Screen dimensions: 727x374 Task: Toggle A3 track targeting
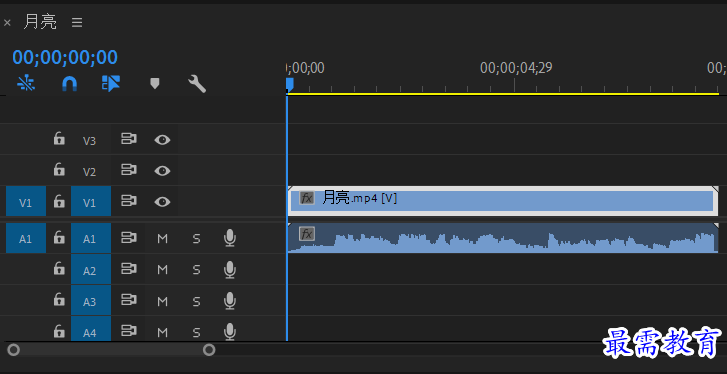(x=91, y=301)
